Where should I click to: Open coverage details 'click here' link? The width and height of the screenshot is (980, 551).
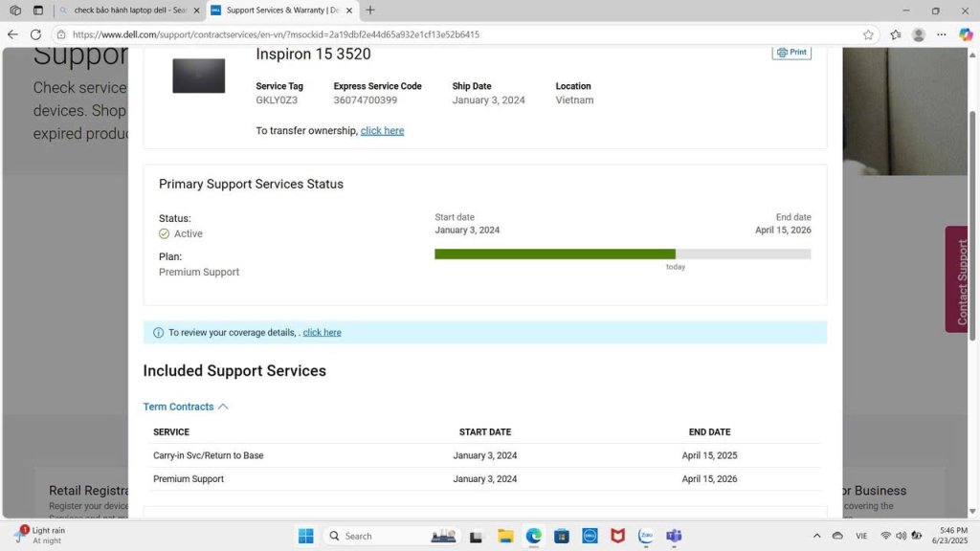[322, 332]
